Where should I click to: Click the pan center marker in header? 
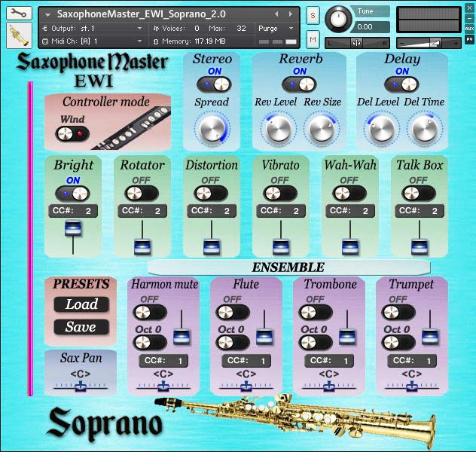357,43
